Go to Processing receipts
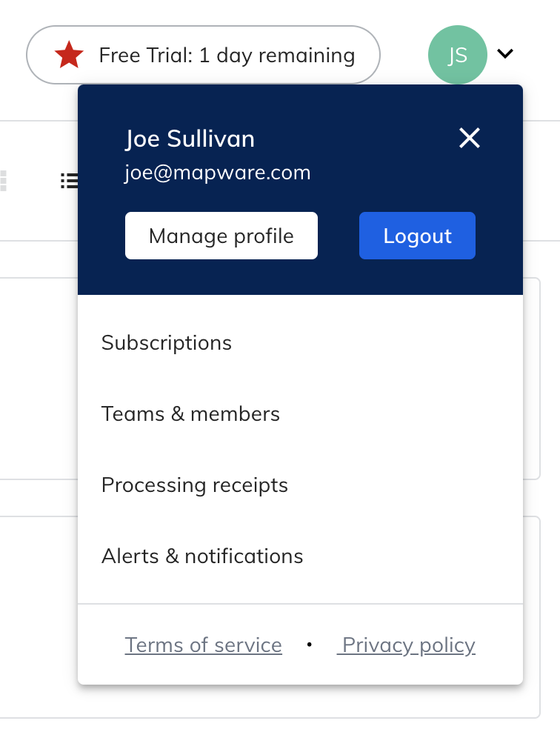560x735 pixels. tap(194, 485)
